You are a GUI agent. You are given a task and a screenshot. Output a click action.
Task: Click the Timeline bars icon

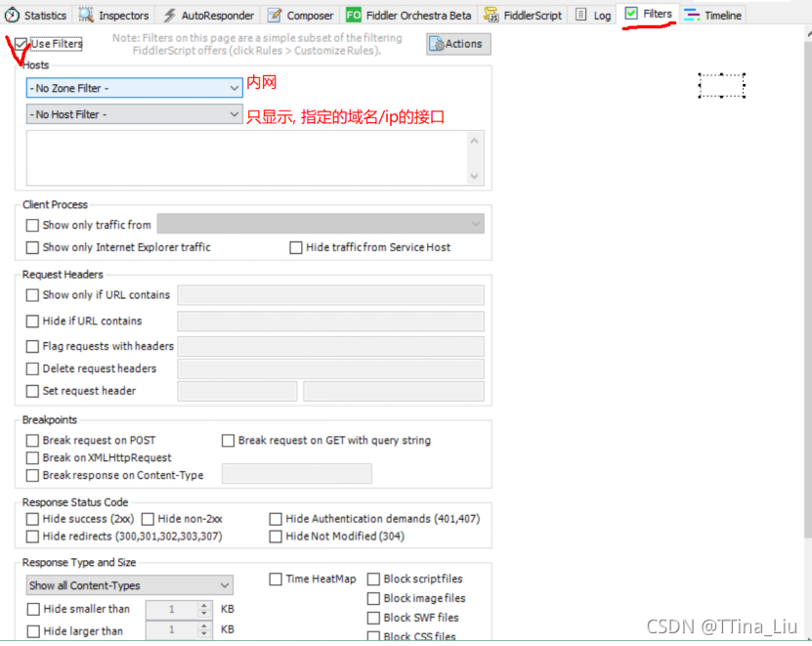[x=692, y=16]
